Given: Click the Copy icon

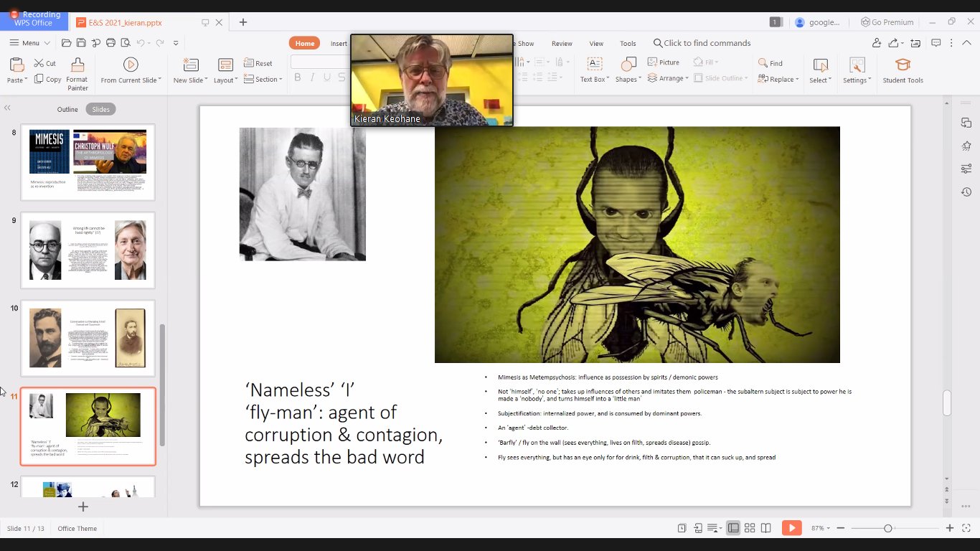Looking at the screenshot, I should click(39, 79).
